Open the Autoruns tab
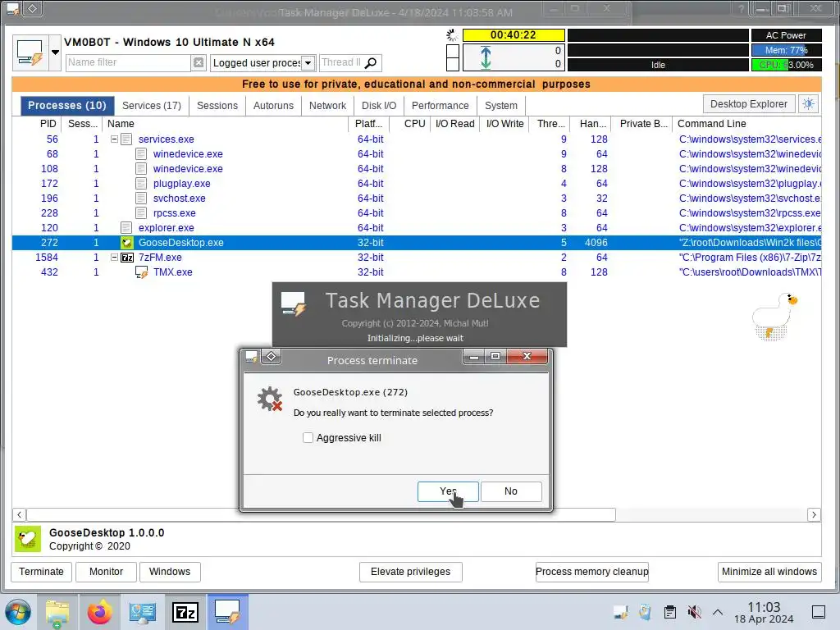 click(273, 106)
